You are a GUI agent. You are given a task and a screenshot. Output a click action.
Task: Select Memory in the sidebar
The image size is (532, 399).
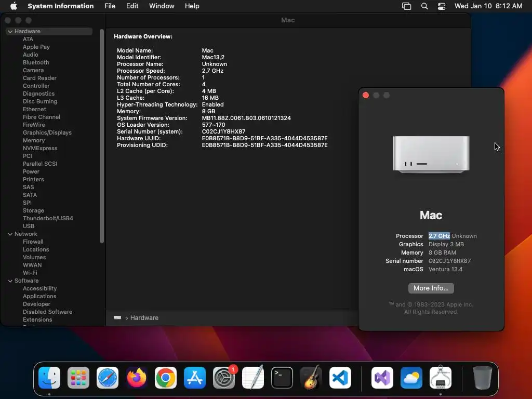(34, 140)
